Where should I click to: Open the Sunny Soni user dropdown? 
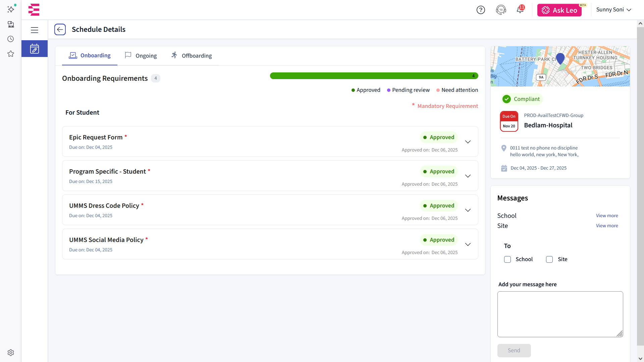pyautogui.click(x=613, y=10)
